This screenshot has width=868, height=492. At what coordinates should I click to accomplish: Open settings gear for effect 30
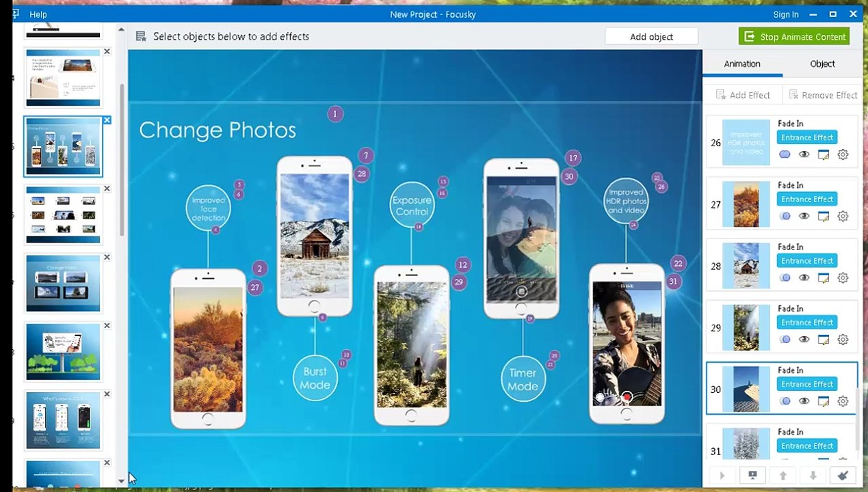843,401
